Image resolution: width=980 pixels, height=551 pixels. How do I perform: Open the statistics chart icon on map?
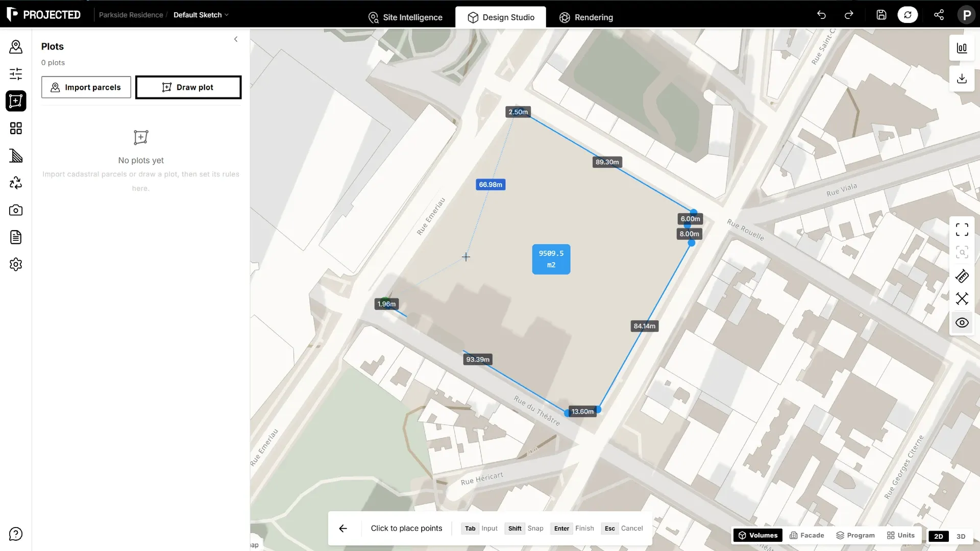pyautogui.click(x=962, y=48)
